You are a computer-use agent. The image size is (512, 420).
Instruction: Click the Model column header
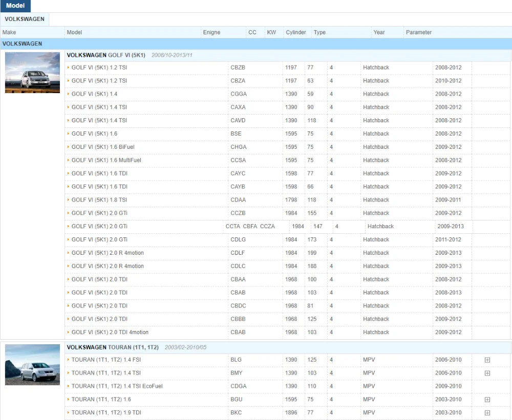click(x=133, y=32)
